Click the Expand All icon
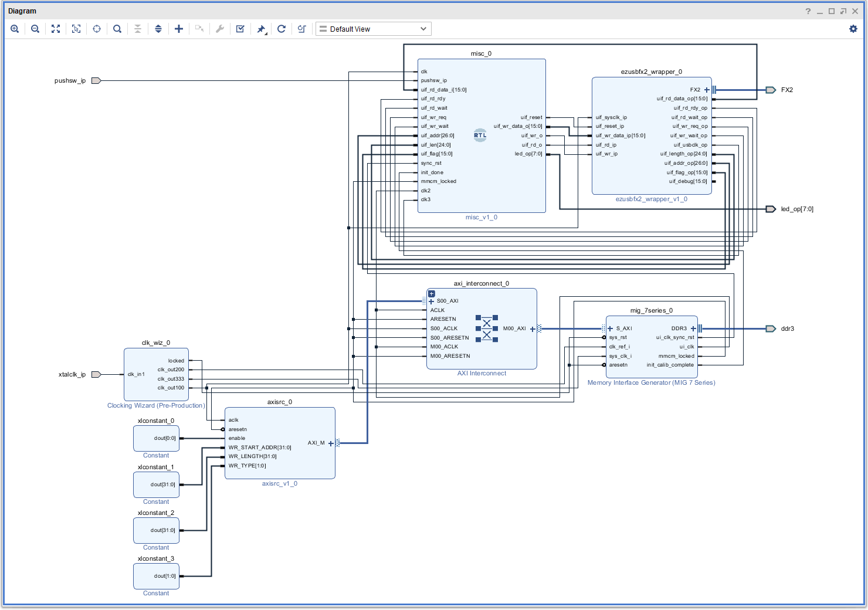 click(158, 29)
